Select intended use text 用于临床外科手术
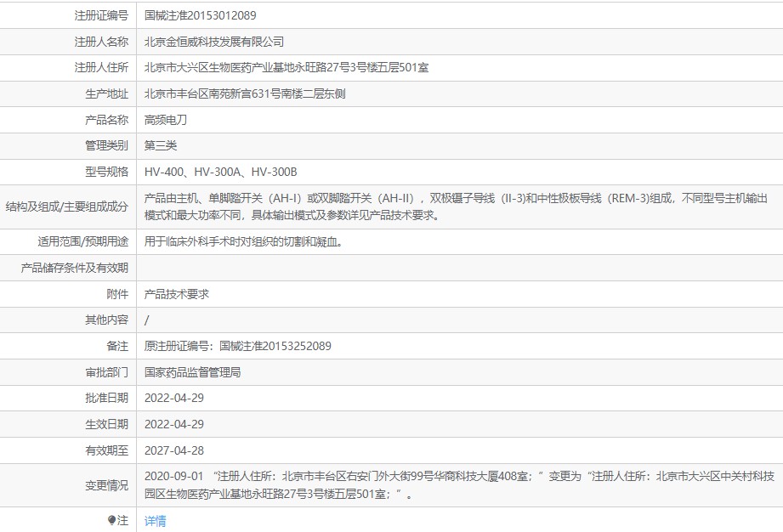 (x=243, y=242)
